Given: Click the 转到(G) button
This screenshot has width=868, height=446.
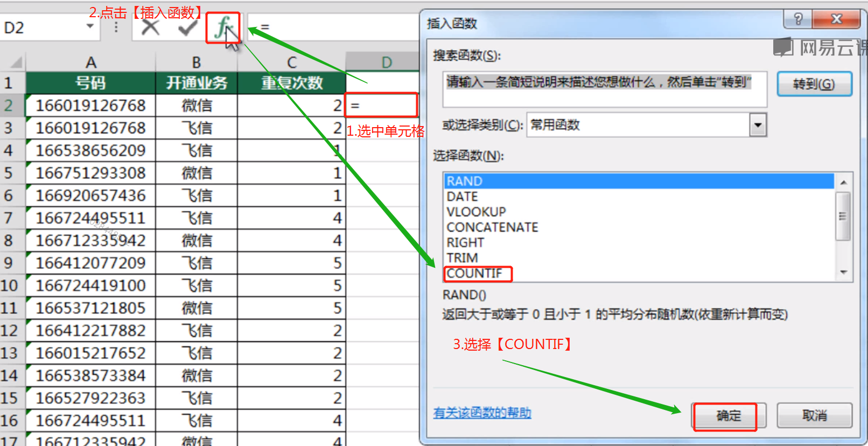Looking at the screenshot, I should tap(814, 84).
